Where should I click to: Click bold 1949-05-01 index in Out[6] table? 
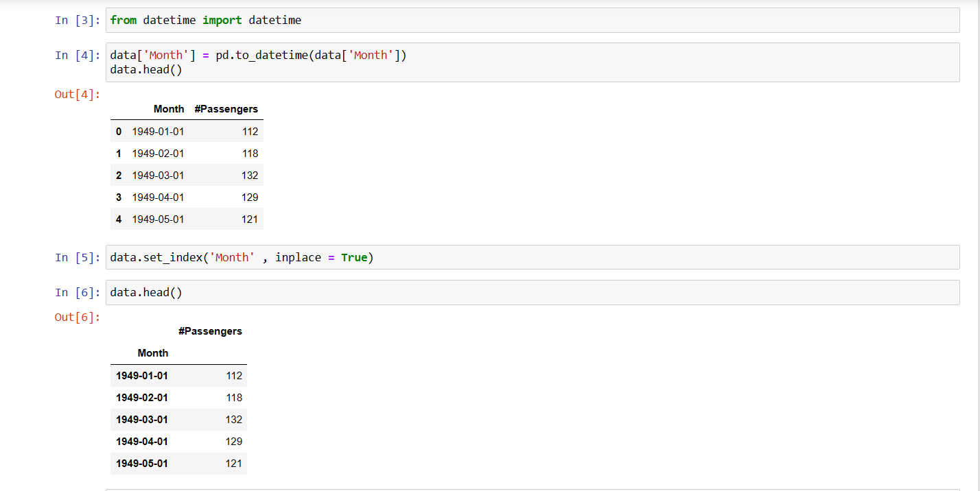point(142,464)
